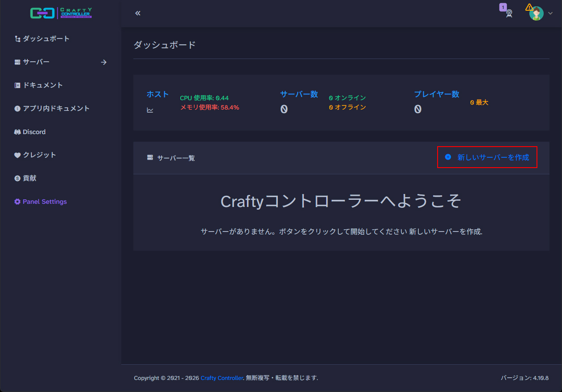This screenshot has height=392, width=562.
Task: Open the announcements antenna icon
Action: pyautogui.click(x=509, y=13)
